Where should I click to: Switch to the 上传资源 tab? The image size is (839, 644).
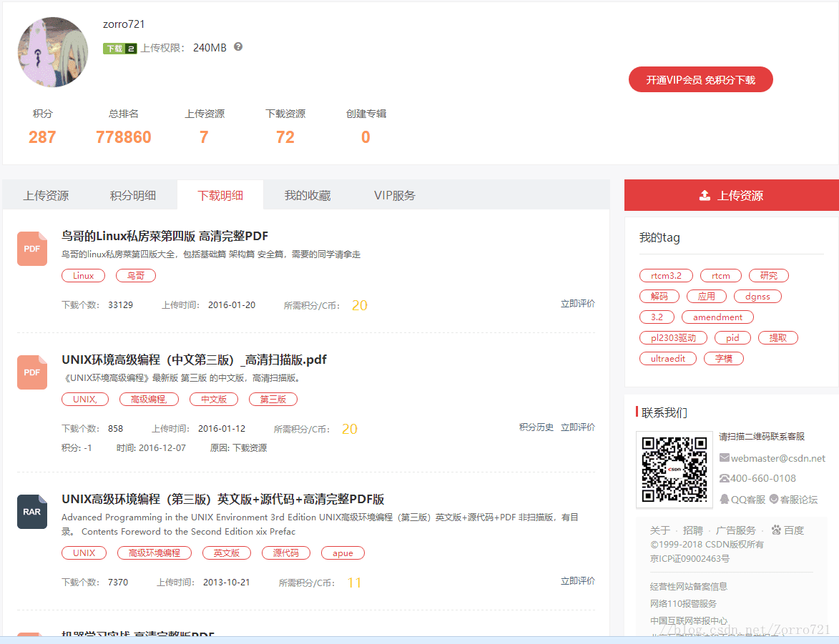(x=46, y=195)
